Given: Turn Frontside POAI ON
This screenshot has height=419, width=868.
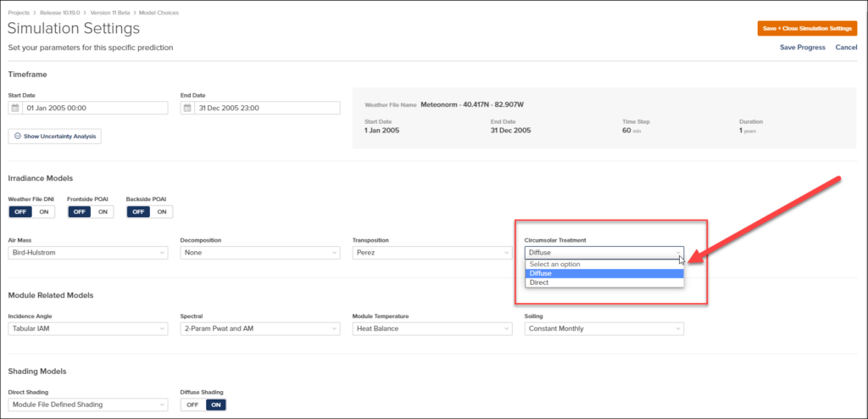Looking at the screenshot, I should pyautogui.click(x=103, y=212).
